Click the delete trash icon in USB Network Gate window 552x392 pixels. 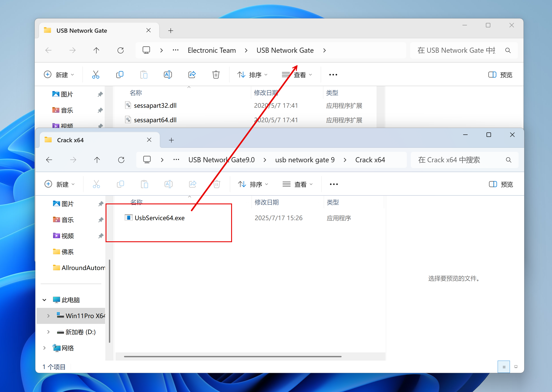coord(216,75)
